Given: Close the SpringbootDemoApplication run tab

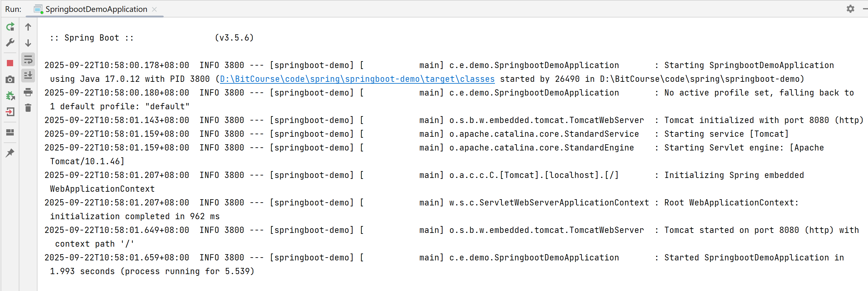Looking at the screenshot, I should 155,9.
